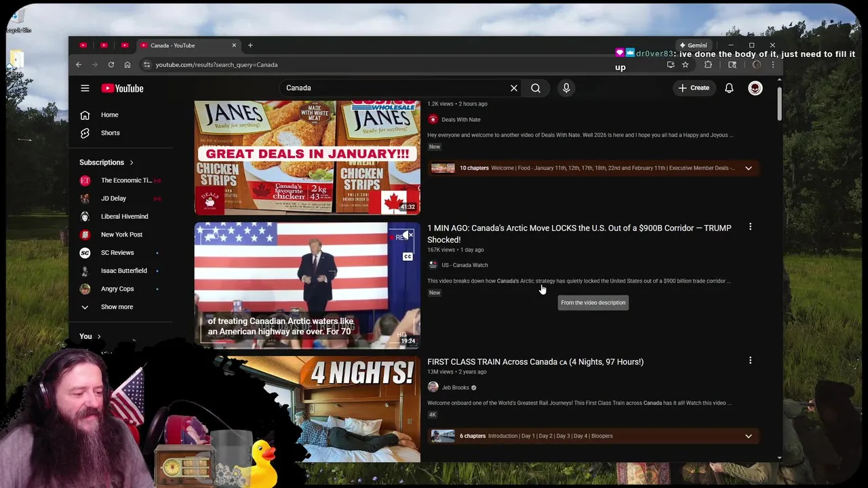
Task: Go back in browser history
Action: [79, 64]
